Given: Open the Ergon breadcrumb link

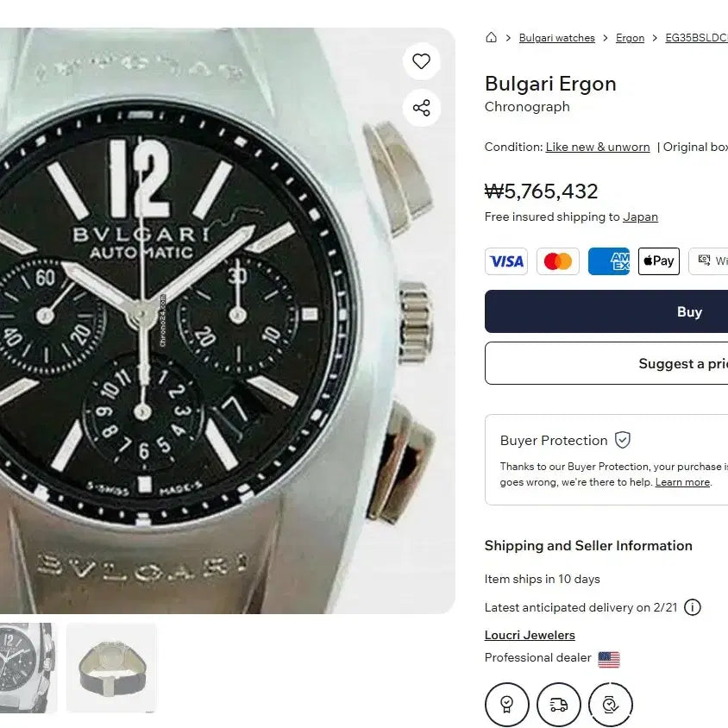Looking at the screenshot, I should click(630, 37).
